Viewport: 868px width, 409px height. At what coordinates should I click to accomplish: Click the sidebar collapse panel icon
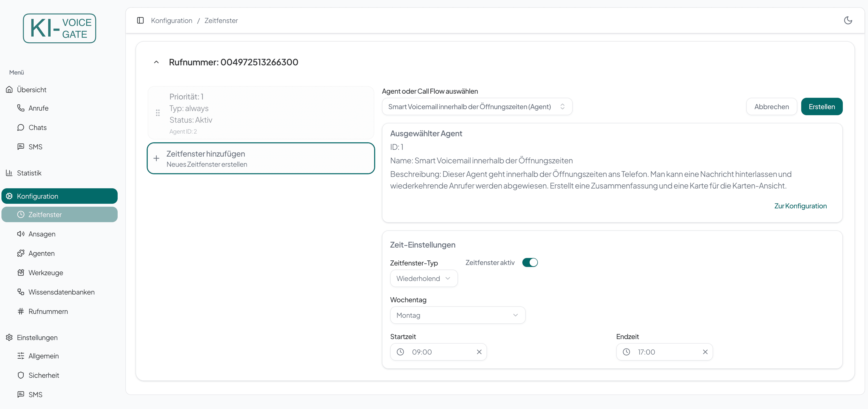(x=140, y=20)
